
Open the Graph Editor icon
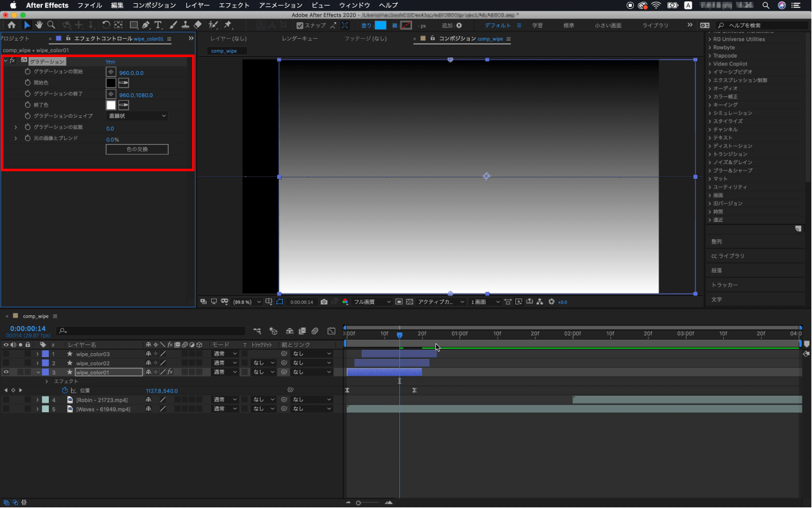tap(331, 331)
